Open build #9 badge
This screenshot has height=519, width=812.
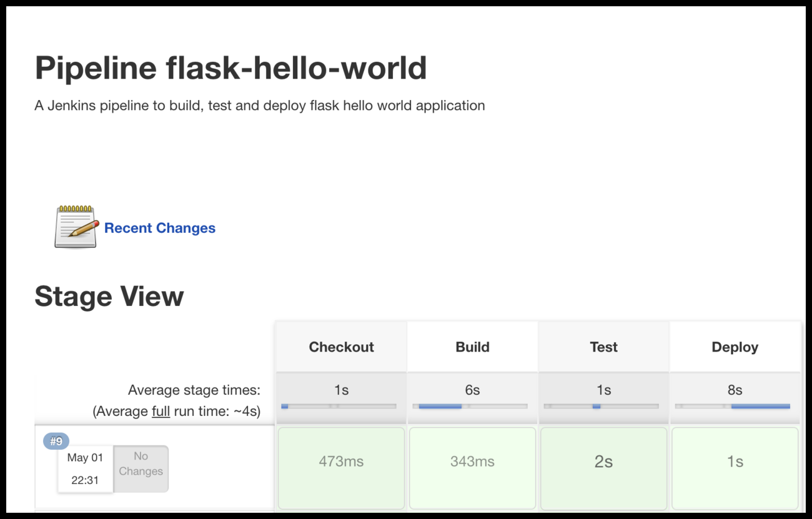pyautogui.click(x=56, y=442)
